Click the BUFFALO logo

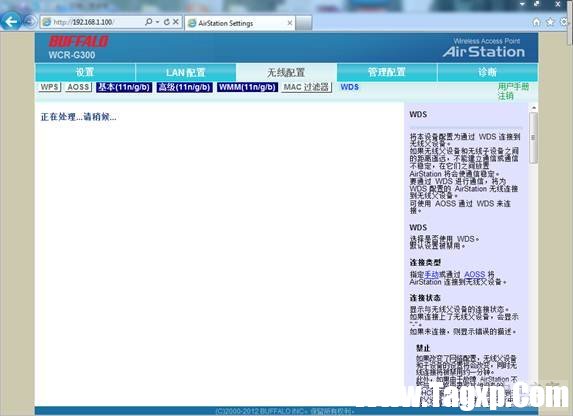(x=79, y=41)
